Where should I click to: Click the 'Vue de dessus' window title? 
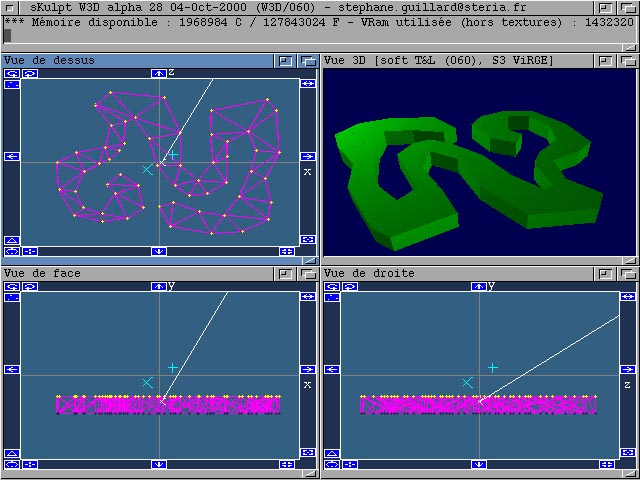49,61
